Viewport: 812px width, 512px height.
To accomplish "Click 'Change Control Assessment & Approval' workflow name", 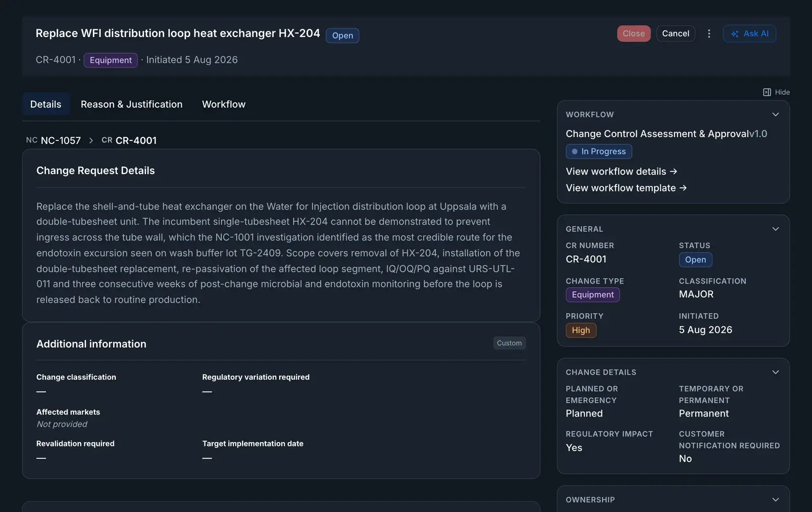I will pyautogui.click(x=657, y=134).
